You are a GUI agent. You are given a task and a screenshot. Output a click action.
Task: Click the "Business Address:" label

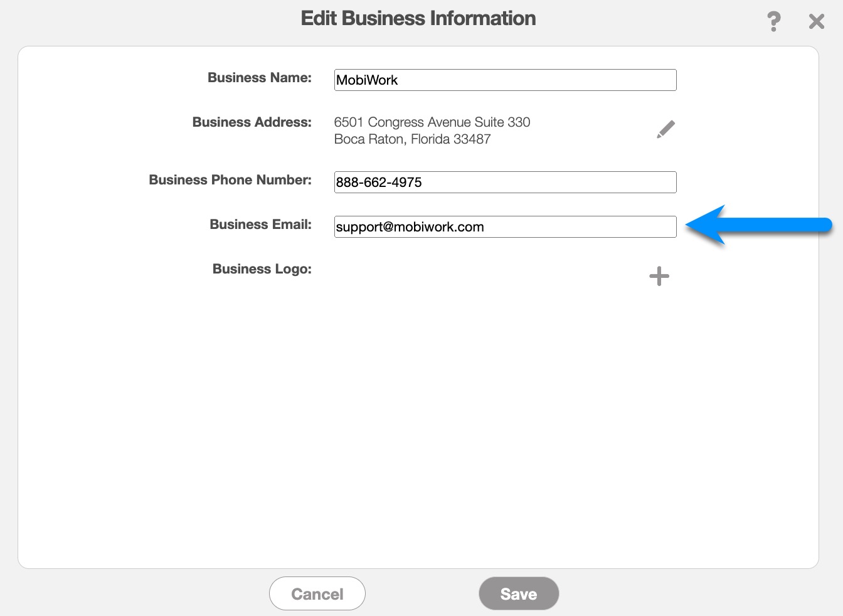(252, 122)
